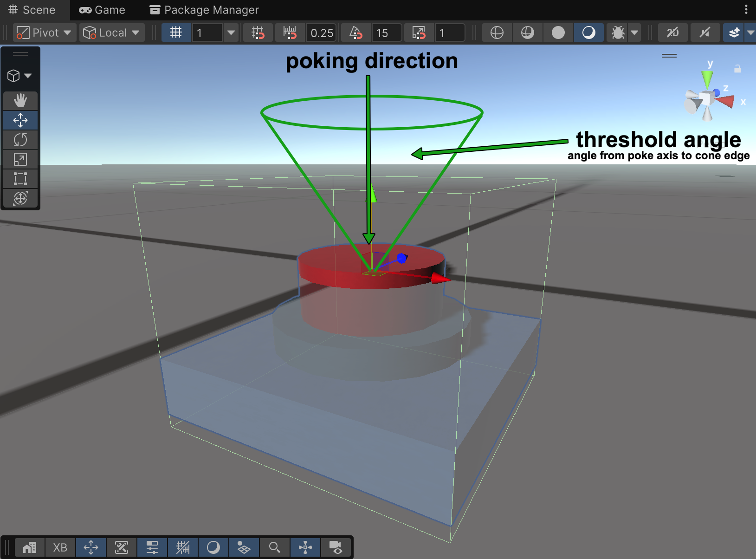The image size is (756, 559).
Task: Click the bottom overlay bar handle
Action: 7,547
